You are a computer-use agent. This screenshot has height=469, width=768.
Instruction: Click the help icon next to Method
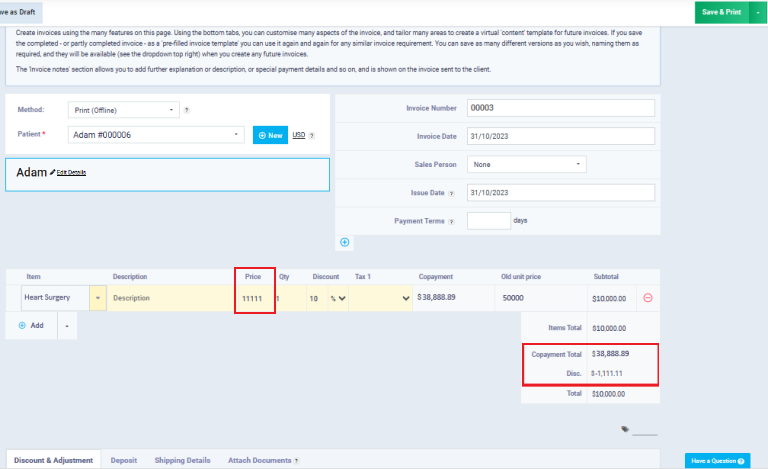pos(187,110)
